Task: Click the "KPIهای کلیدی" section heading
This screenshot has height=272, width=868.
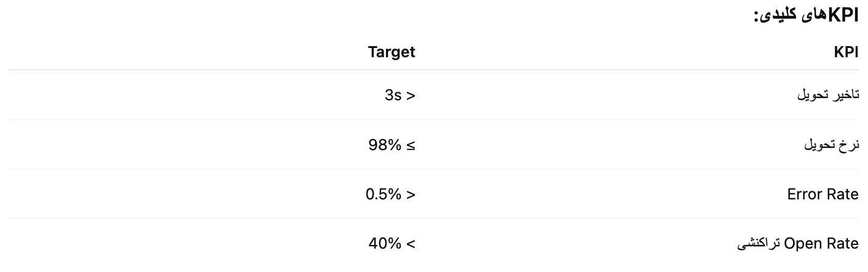Action: coord(806,15)
